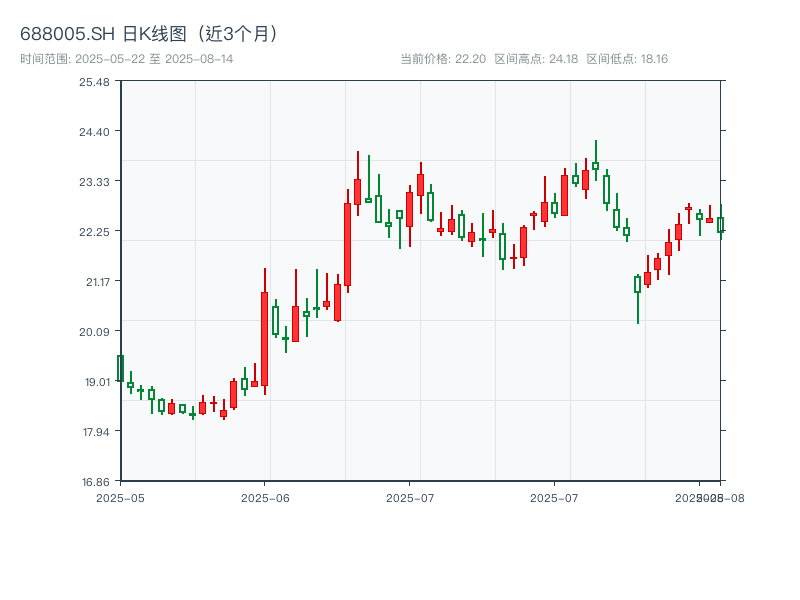Click the green candle with the highest wick above 24

pos(595,165)
